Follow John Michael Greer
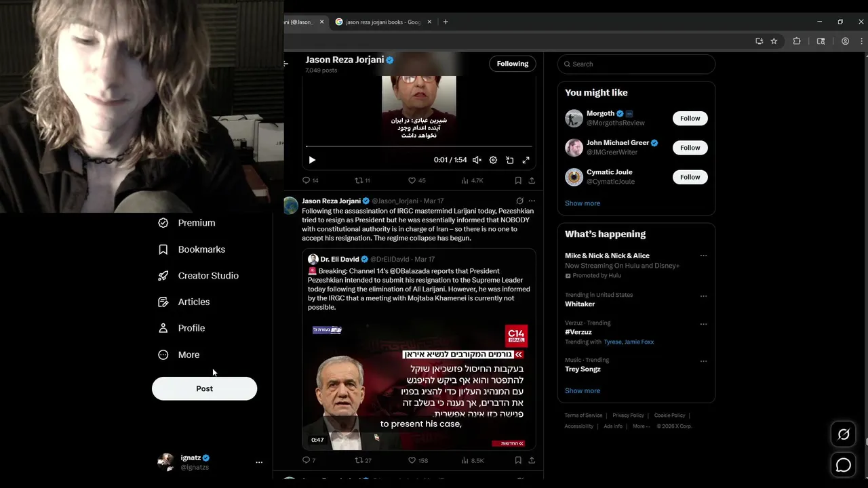The height and width of the screenshot is (488, 868). (x=690, y=148)
